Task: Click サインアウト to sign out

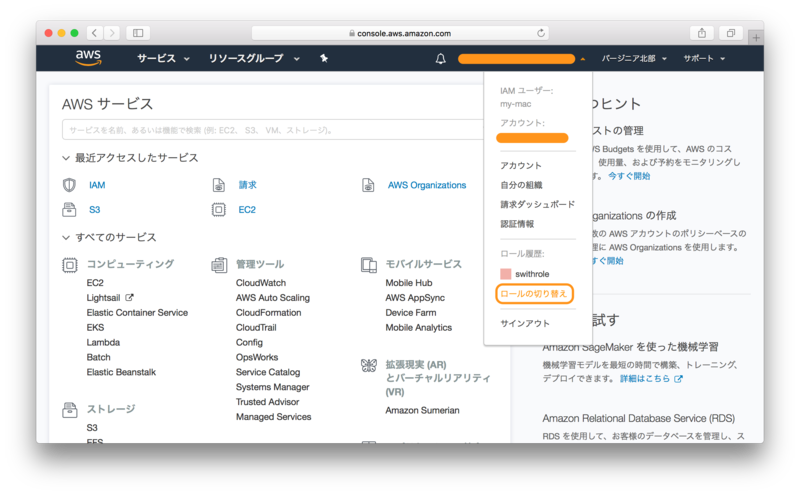Action: 525,323
